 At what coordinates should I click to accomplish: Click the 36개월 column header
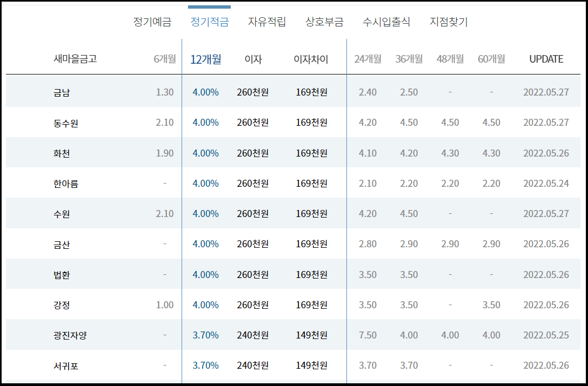click(409, 59)
